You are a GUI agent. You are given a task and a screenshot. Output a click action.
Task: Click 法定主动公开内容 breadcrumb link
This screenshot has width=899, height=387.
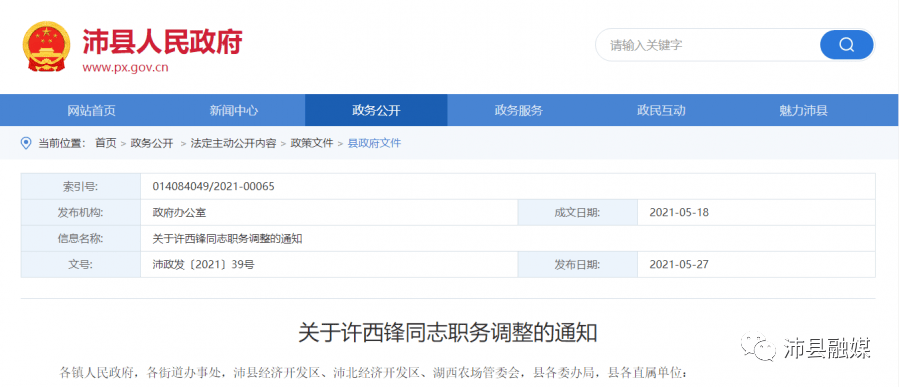pyautogui.click(x=233, y=143)
